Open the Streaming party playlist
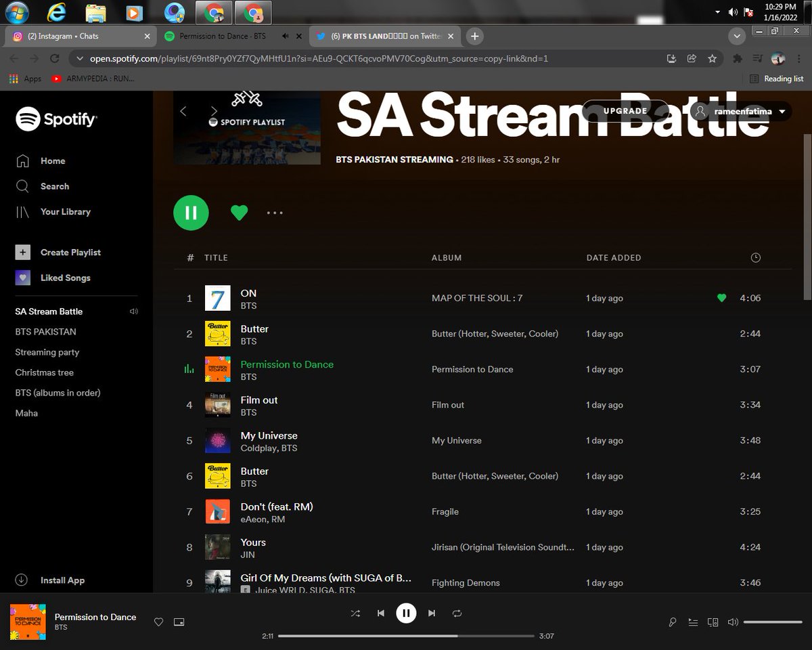This screenshot has height=650, width=812. click(x=47, y=352)
